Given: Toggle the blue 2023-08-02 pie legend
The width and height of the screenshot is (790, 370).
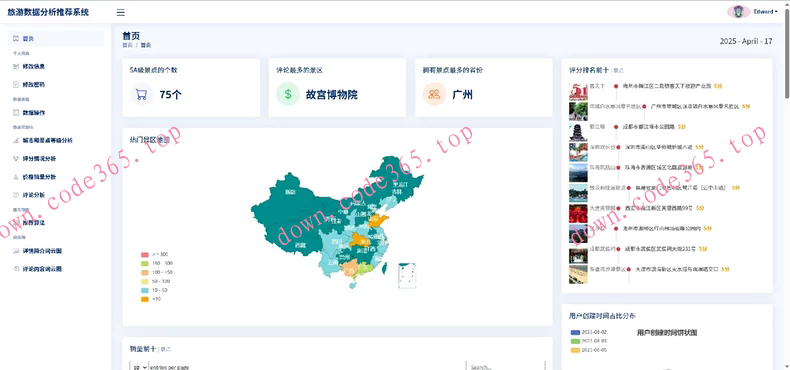Looking at the screenshot, I should [x=575, y=332].
